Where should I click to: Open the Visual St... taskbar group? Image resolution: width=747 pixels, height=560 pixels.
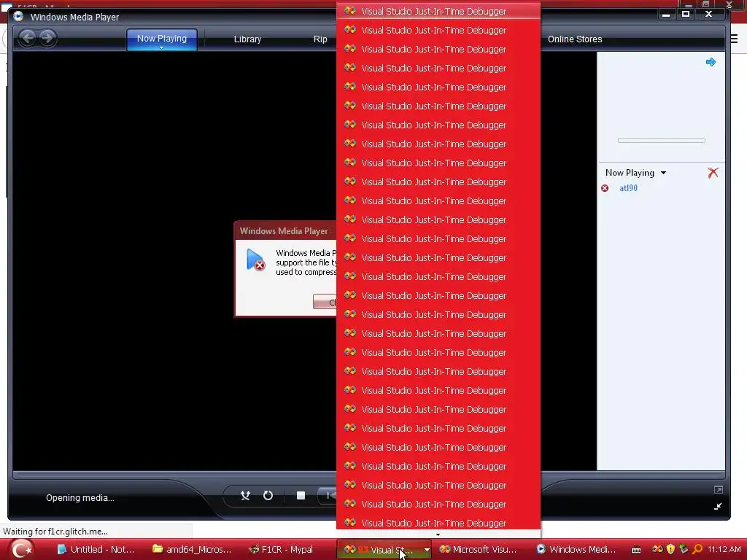[x=379, y=550]
